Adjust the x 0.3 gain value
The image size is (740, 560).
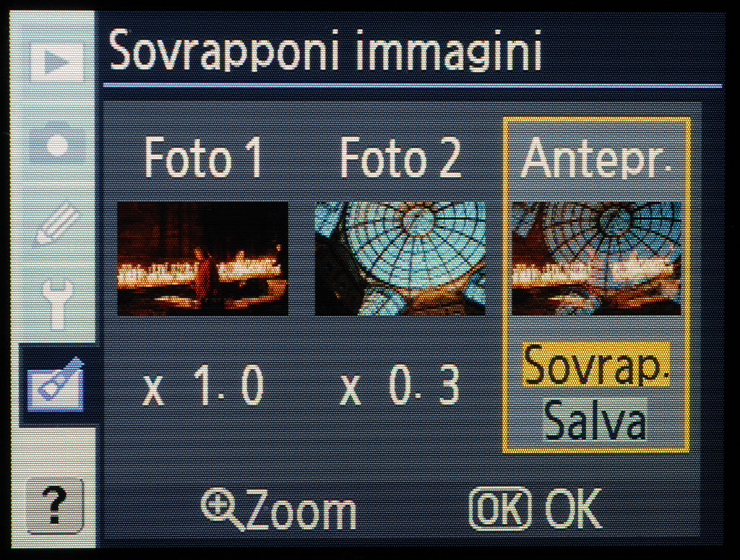pyautogui.click(x=400, y=385)
